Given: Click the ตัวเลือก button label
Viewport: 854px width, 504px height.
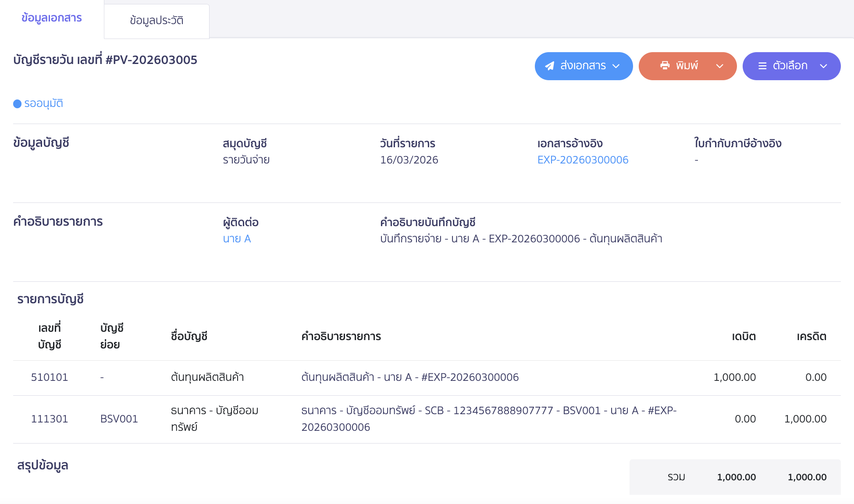Looking at the screenshot, I should [790, 66].
